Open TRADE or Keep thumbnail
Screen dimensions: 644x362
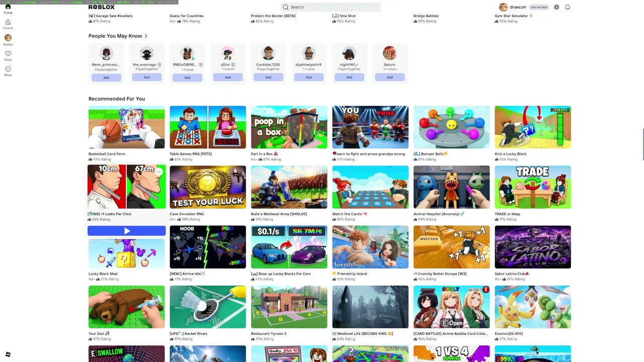click(x=533, y=187)
